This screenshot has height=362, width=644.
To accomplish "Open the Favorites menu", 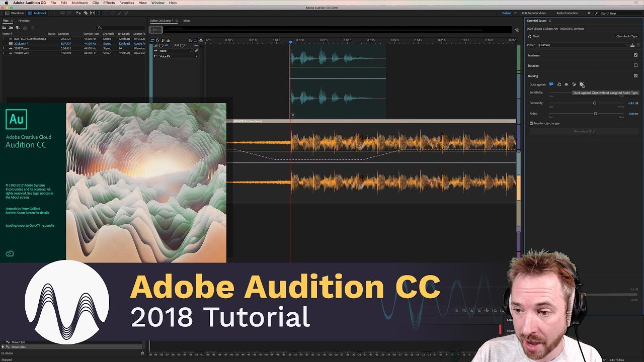I will click(x=127, y=3).
